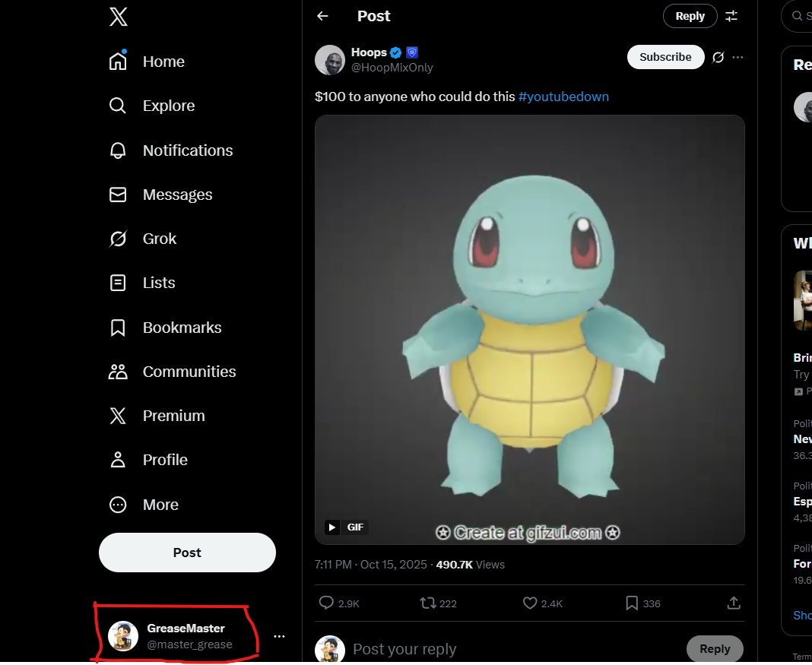Open the @HoopMixOnly handle

click(x=392, y=68)
